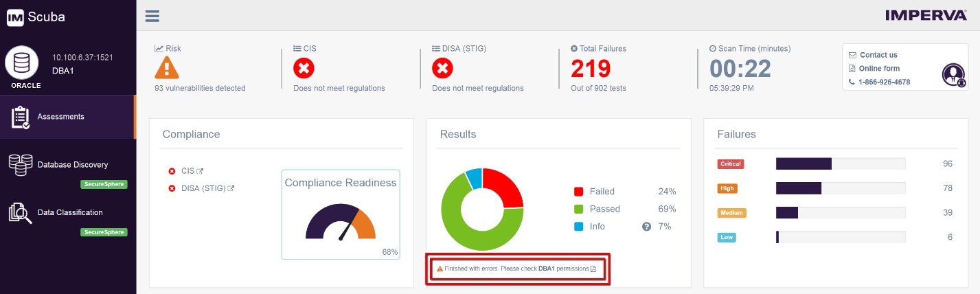The height and width of the screenshot is (294, 980).
Task: Click the Low failures badge
Action: [727, 238]
